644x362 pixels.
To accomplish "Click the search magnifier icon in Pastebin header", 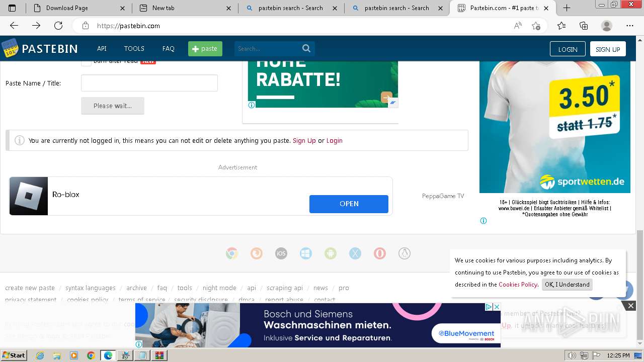I will 306,48.
